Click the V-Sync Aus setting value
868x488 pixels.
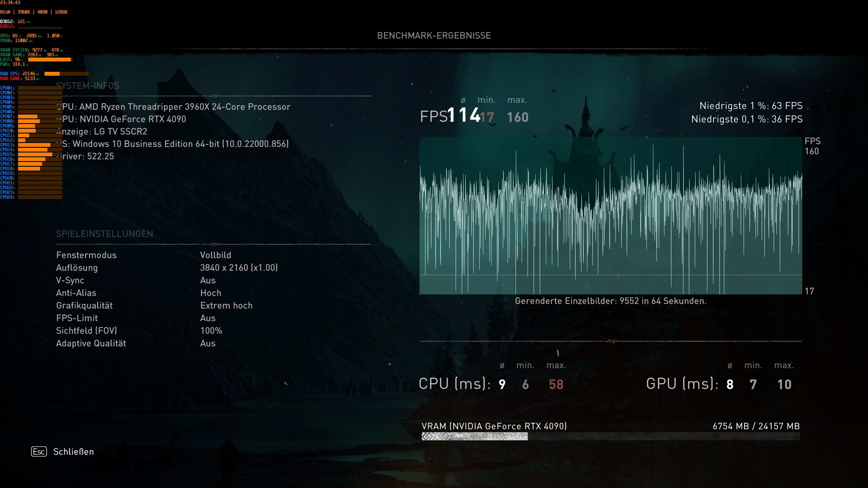pyautogui.click(x=208, y=280)
